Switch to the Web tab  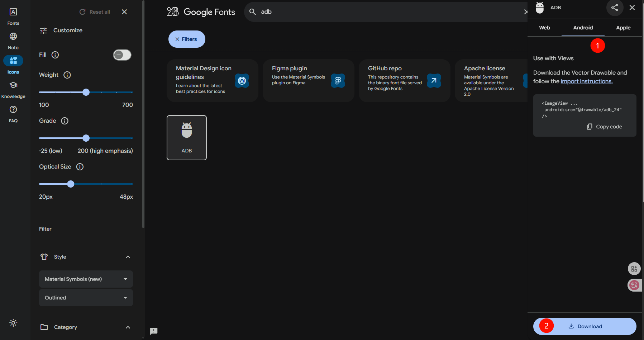[544, 28]
